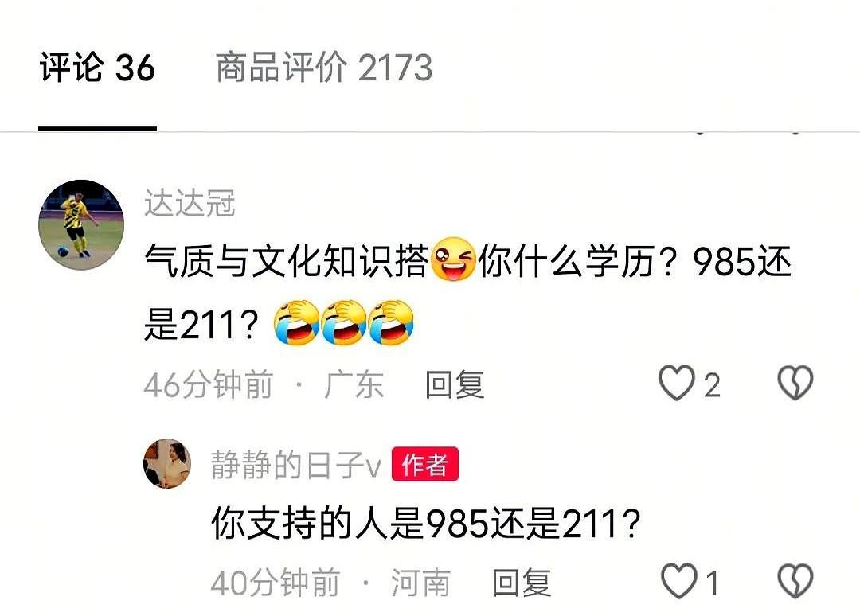The width and height of the screenshot is (860, 616).
Task: Reply to the author's comment via 回复
Action: tap(522, 582)
